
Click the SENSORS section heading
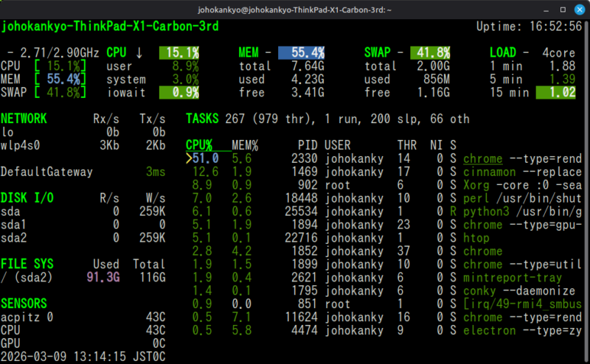pos(24,304)
